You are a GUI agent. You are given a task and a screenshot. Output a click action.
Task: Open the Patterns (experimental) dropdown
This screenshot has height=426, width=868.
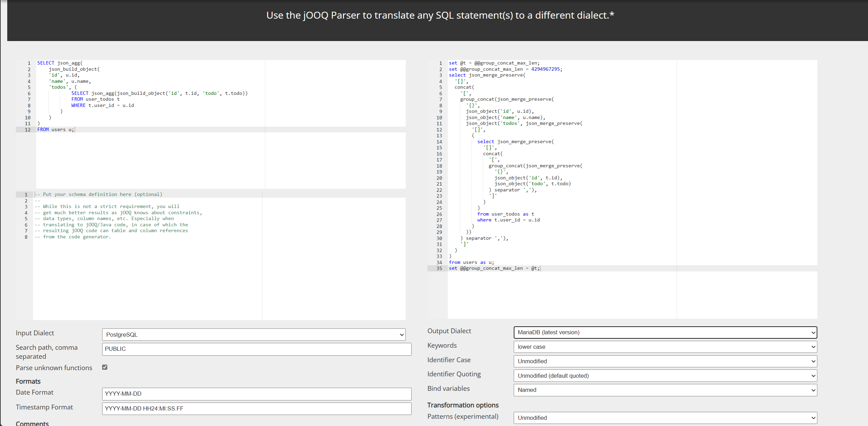(x=665, y=418)
